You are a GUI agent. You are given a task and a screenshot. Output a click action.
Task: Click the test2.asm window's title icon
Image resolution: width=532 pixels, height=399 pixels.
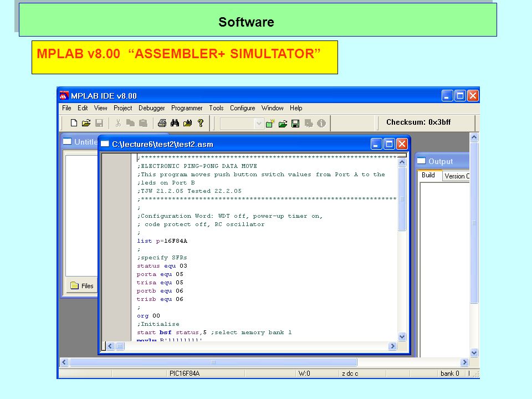coord(105,144)
